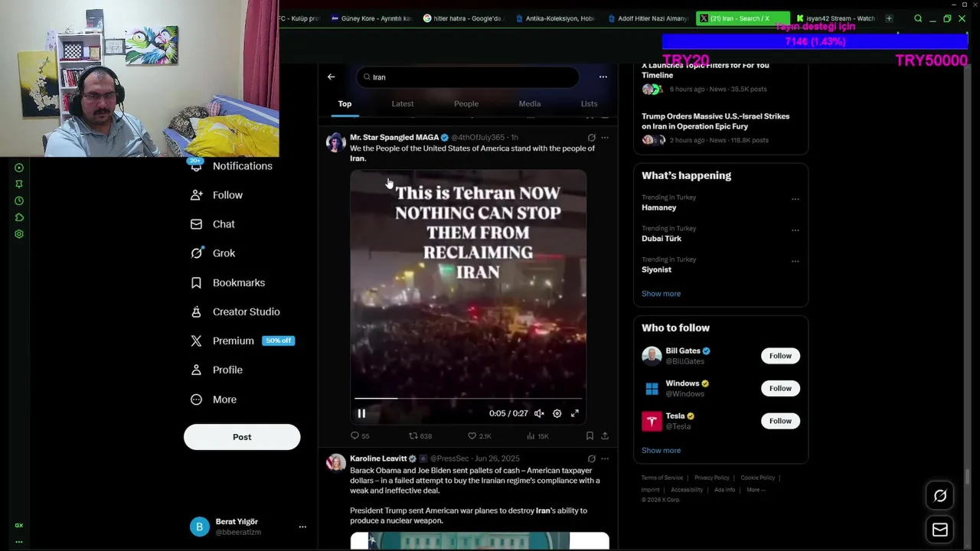Viewport: 980px width, 551px height.
Task: Expand footer More options
Action: coord(755,490)
